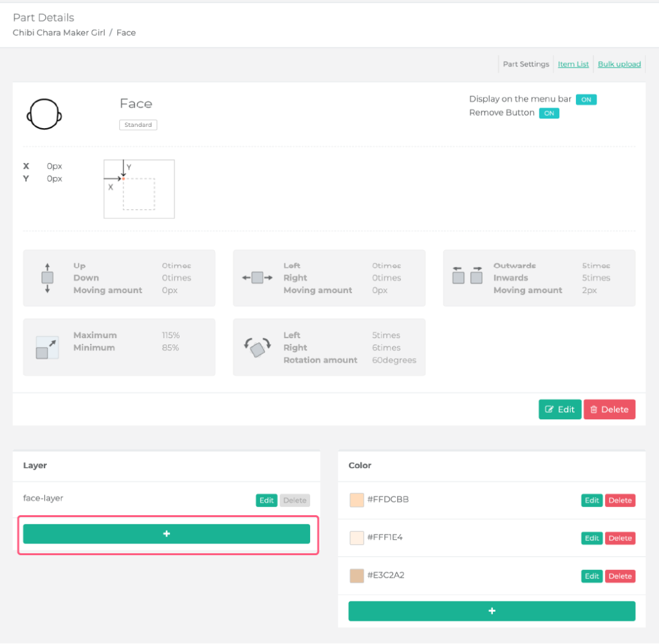Click the outwards/inwards spacing icon

pyautogui.click(x=467, y=277)
